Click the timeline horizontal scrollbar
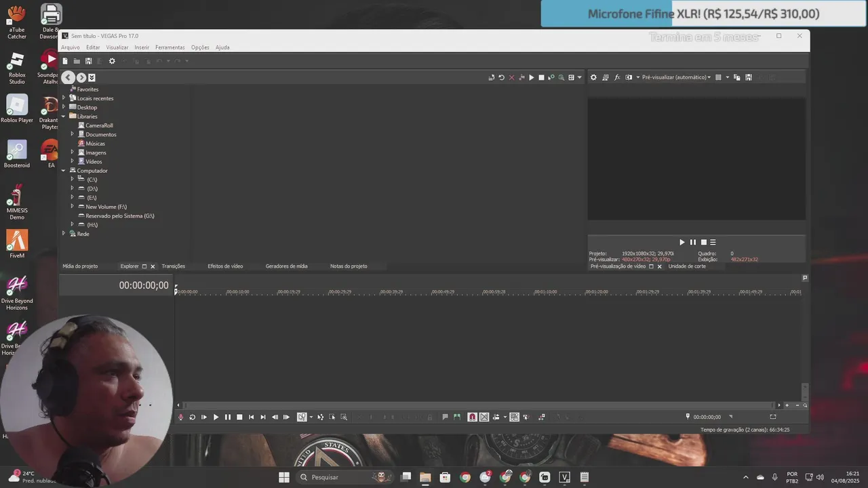This screenshot has height=488, width=868. pos(479,405)
